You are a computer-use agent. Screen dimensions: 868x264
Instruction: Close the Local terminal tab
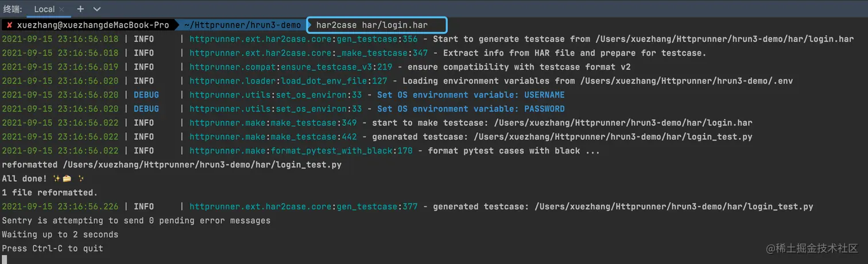[63, 9]
